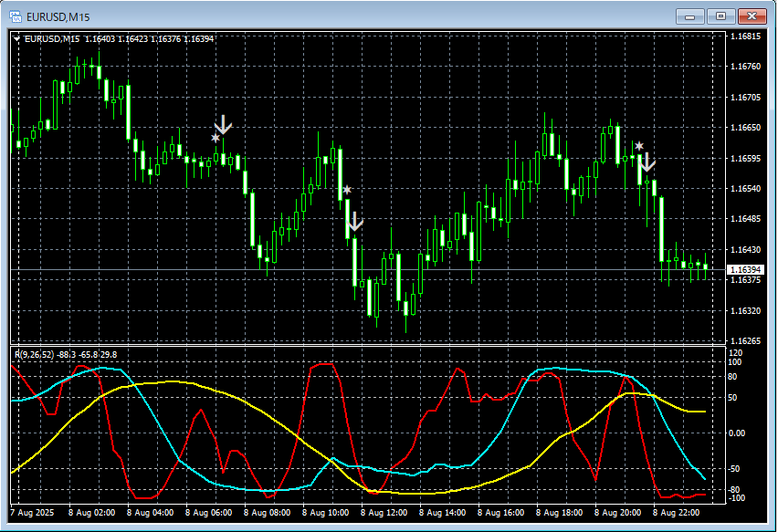Viewport: 778px width, 532px height.
Task: Click the indicator scale value -100
Action: click(738, 498)
